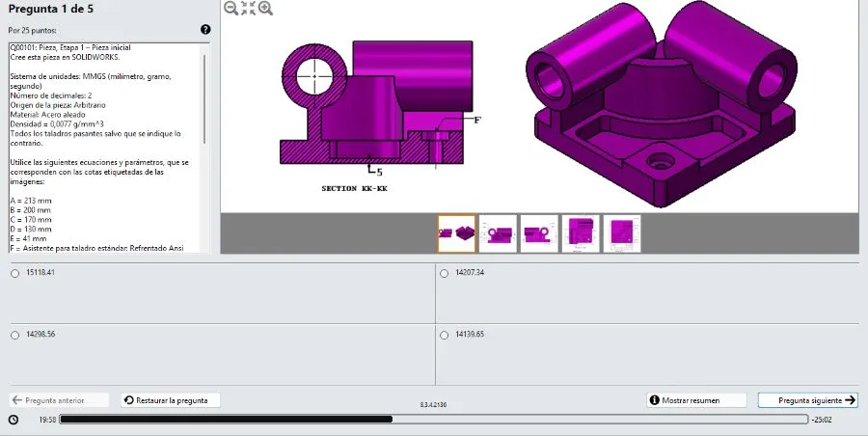Image resolution: width=868 pixels, height=436 pixels.
Task: Click the 'B = 200 mm' parameter line
Action: click(30, 210)
